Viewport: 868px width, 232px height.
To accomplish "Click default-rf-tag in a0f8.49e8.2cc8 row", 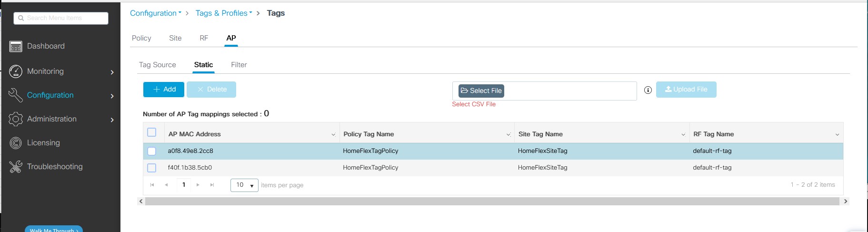I will [x=712, y=151].
